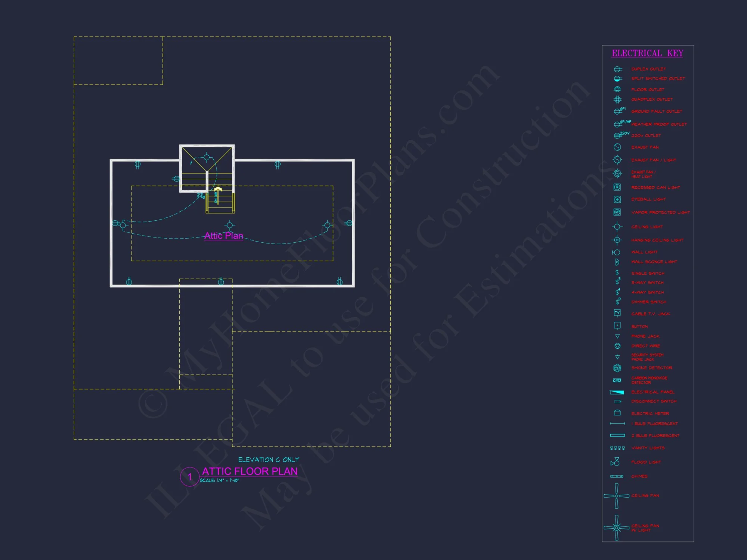Click the numbered 1 drawing tag circle
This screenshot has width=747, height=560.
click(190, 477)
